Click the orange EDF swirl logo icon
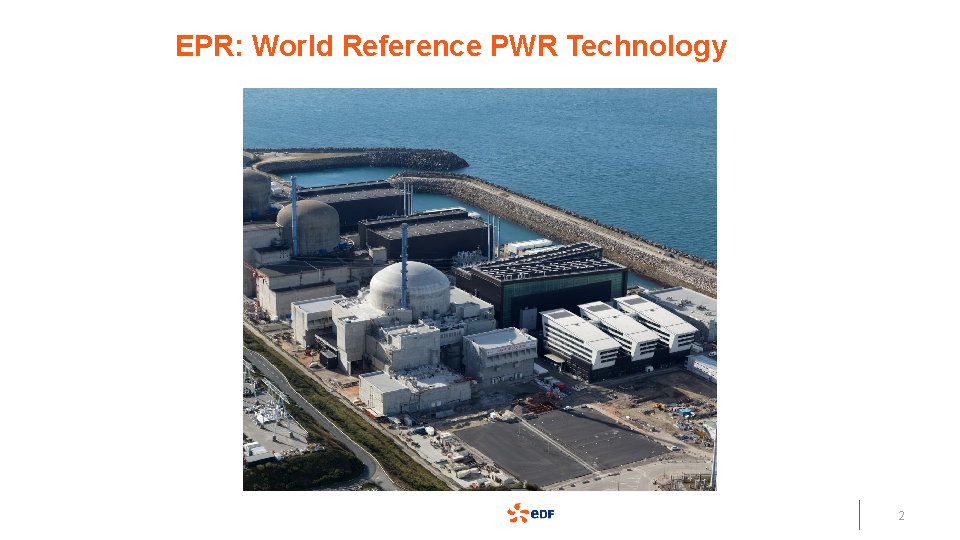Screen dimensions: 960x540 point(517,514)
